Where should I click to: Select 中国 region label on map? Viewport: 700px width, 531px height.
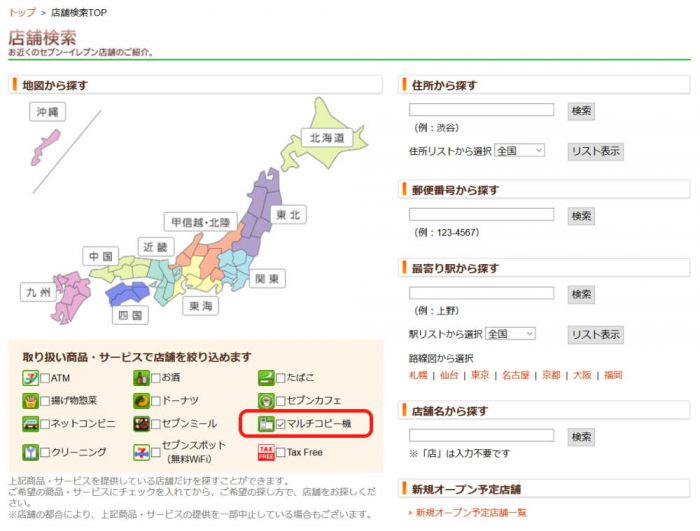pos(101,256)
